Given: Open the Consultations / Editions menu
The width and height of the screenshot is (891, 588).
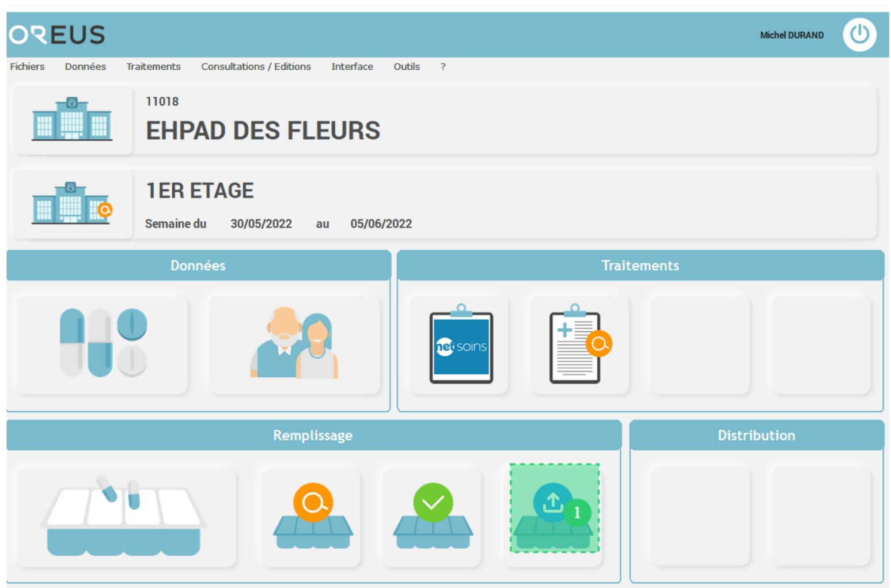Looking at the screenshot, I should click(256, 66).
